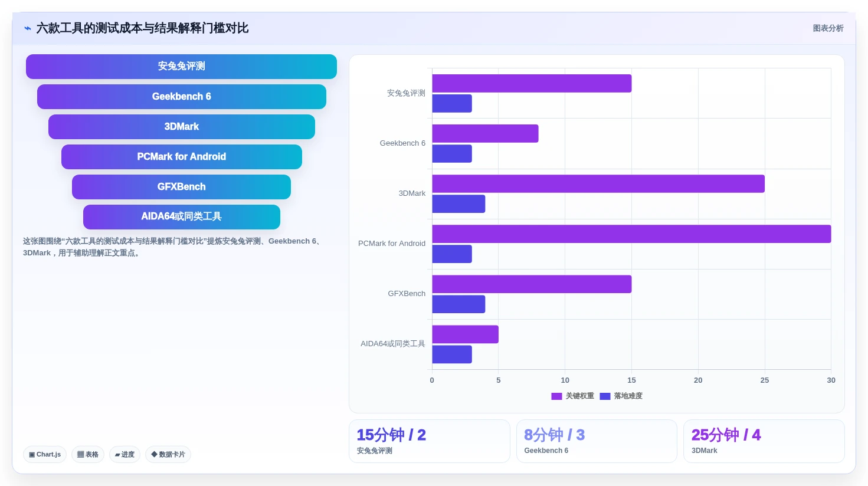
Task: Click the x-axis tick label 5
Action: [x=499, y=380]
